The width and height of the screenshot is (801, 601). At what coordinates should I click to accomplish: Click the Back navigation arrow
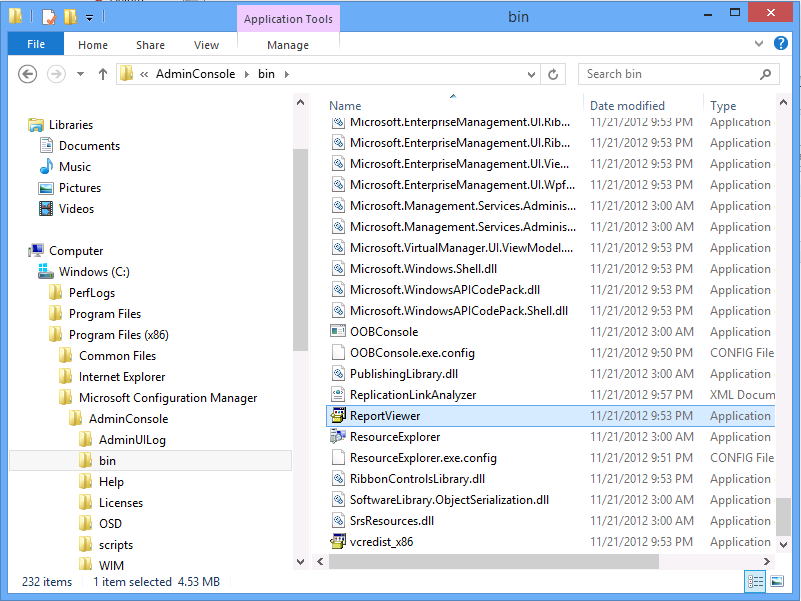click(28, 74)
